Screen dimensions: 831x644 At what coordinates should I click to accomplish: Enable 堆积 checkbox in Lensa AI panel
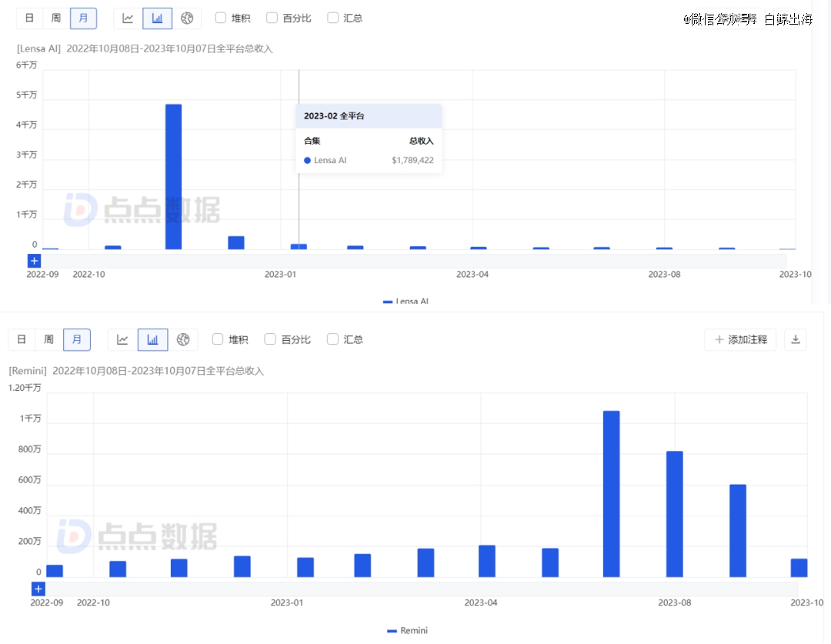tap(221, 18)
